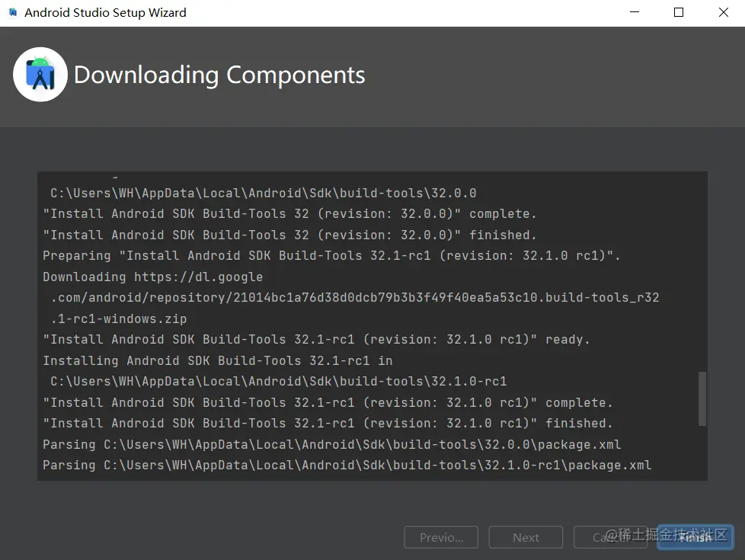Click the Finish button
The height and width of the screenshot is (560, 745).
pyautogui.click(x=695, y=537)
